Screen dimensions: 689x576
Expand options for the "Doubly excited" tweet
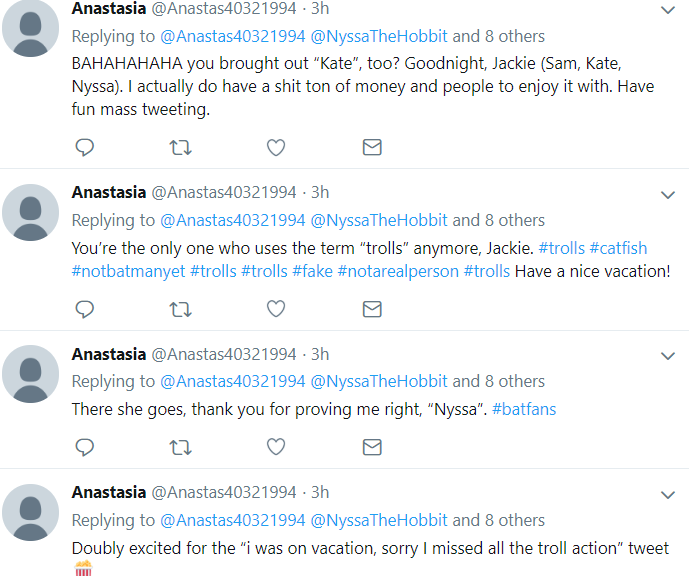pos(667,495)
